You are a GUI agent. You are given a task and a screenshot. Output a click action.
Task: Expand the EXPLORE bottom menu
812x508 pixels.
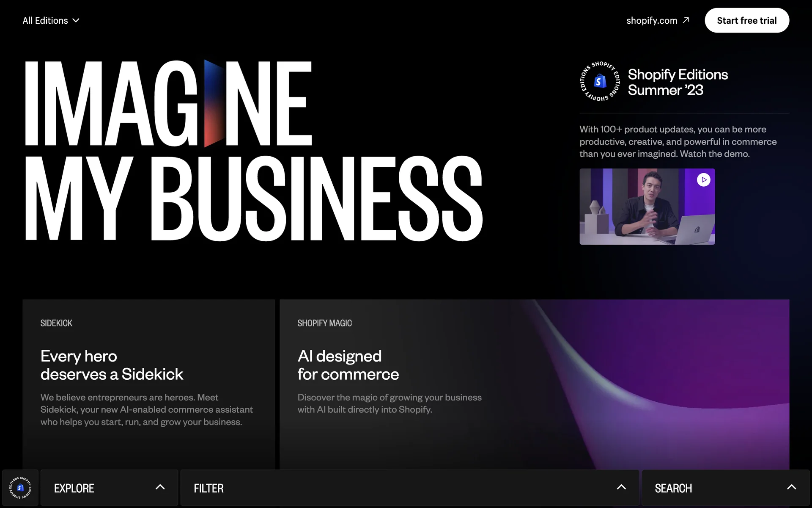click(x=74, y=488)
